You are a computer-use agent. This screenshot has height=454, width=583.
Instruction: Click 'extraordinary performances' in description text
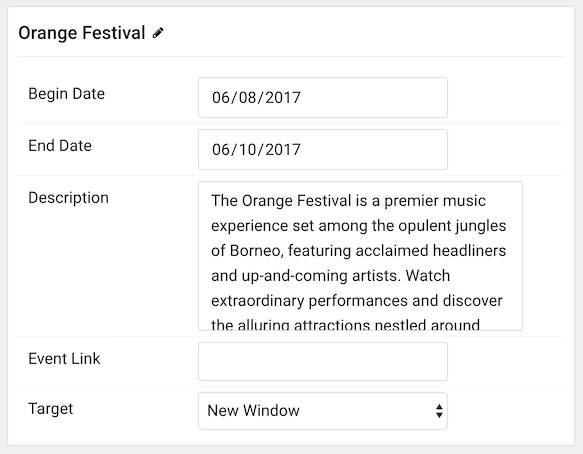coord(309,301)
